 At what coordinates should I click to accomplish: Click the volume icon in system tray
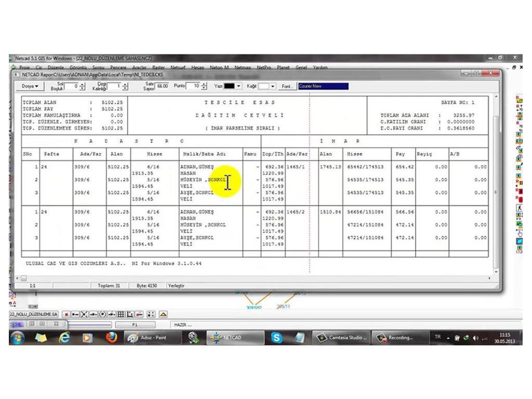(x=474, y=338)
